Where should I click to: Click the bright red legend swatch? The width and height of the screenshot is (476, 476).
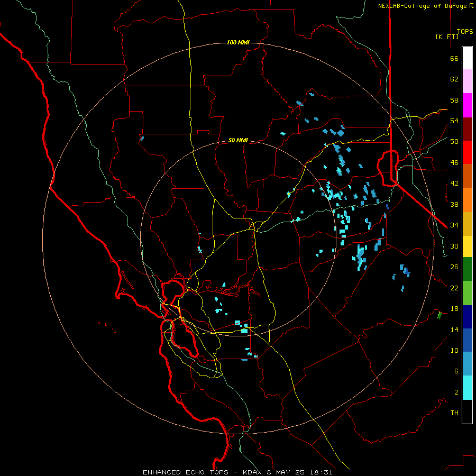(x=467, y=153)
